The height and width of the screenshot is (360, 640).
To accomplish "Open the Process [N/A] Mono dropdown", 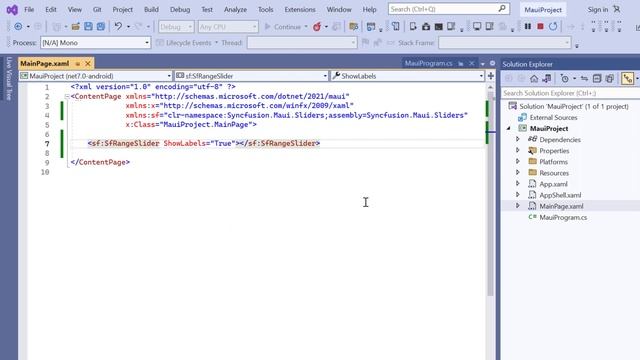I will click(96, 43).
